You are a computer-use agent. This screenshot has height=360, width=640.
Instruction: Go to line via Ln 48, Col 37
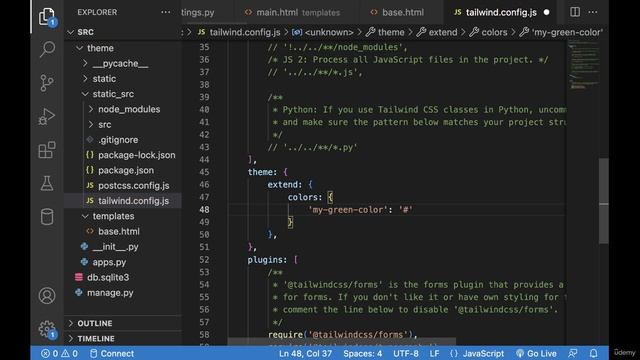[x=305, y=353]
